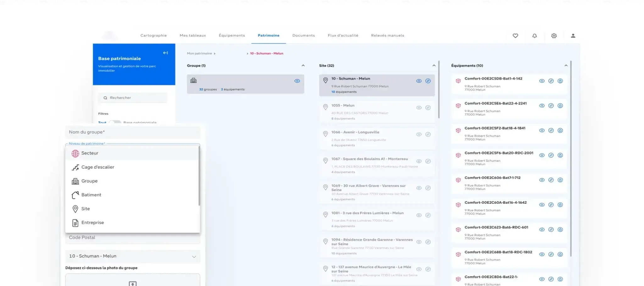Viewport: 644px width, 286px height.
Task: Click edit icon for Comfort-00E2C5DB-Bat1-4-142
Action: point(551,81)
